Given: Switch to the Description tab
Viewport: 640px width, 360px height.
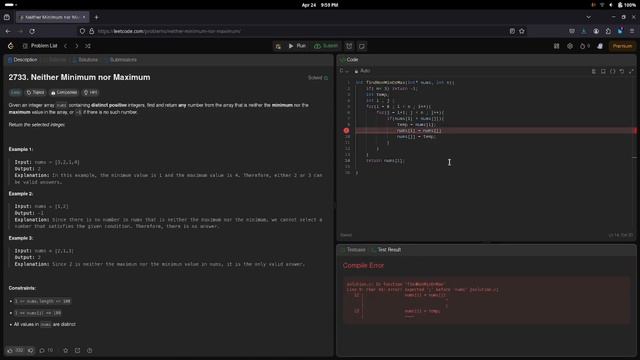Looking at the screenshot, I should [23, 60].
